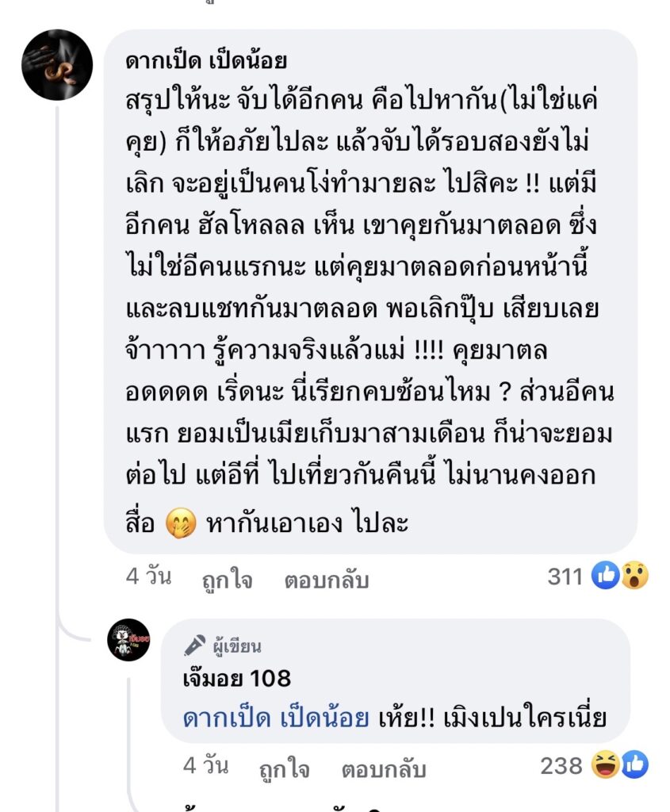Screen dimensions: 670x812
Task: Click the haha reaction emoji beside 238
Action: pyautogui.click(x=607, y=766)
